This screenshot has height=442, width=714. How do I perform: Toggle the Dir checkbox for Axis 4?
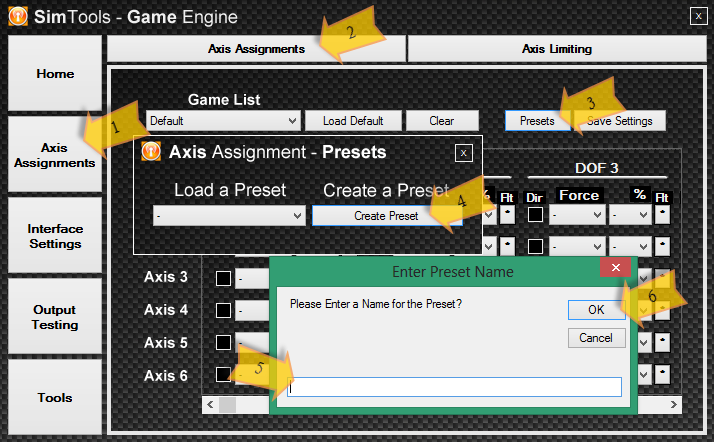click(x=223, y=310)
